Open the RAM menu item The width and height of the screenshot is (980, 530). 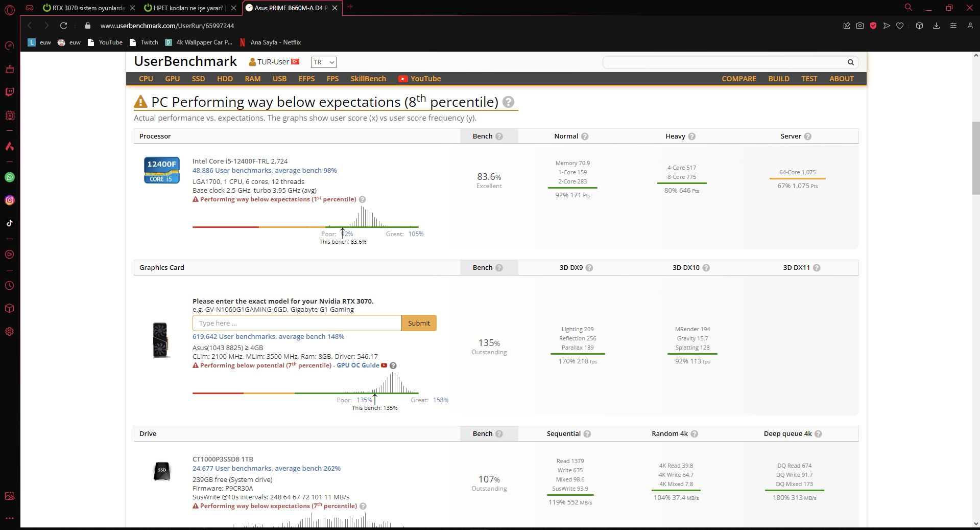(253, 79)
